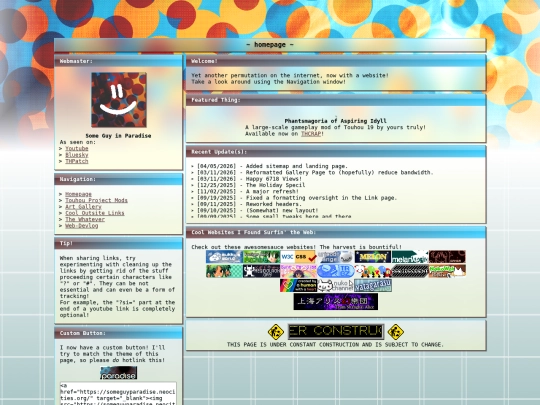Click the '- homepage -' title bar text
The width and height of the screenshot is (540, 405).
point(270,45)
